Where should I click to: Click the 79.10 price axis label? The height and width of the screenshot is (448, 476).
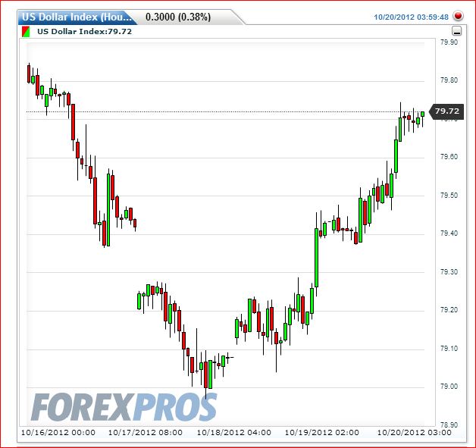click(449, 349)
